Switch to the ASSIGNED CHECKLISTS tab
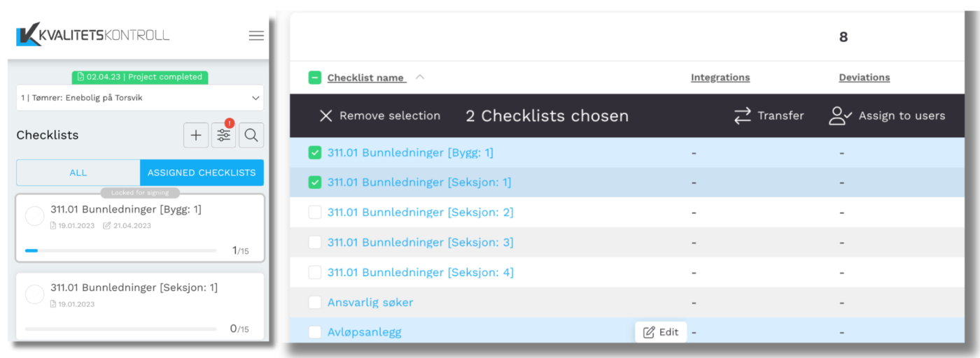This screenshot has height=358, width=980. 202,173
